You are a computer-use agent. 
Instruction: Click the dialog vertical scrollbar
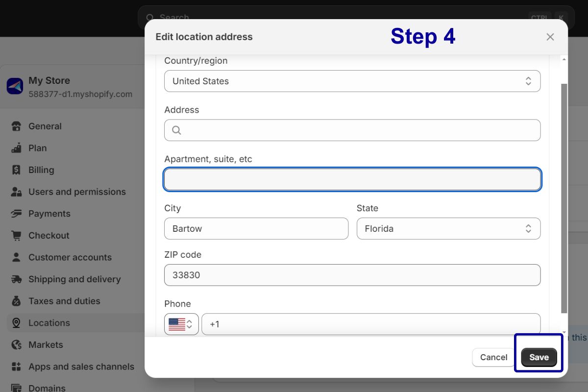click(564, 198)
